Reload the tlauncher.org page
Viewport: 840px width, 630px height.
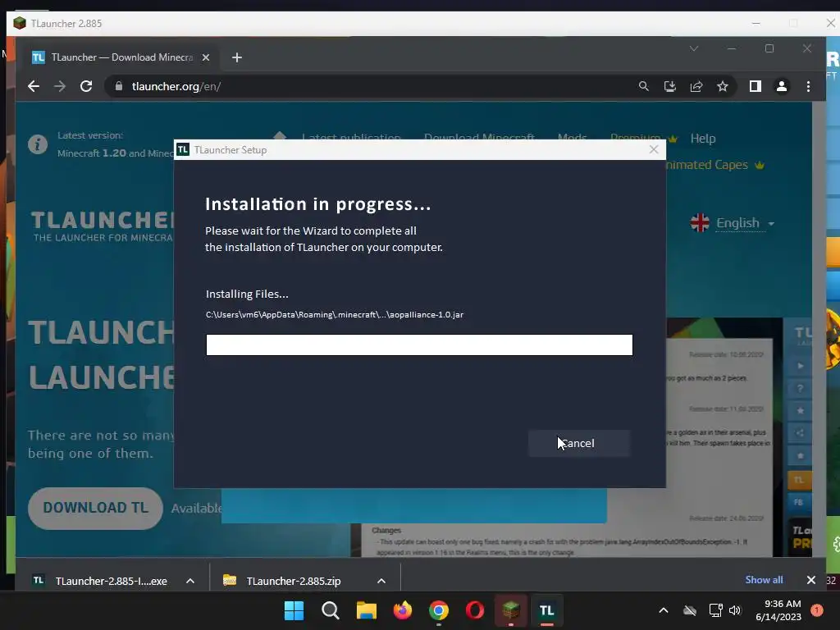tap(85, 86)
